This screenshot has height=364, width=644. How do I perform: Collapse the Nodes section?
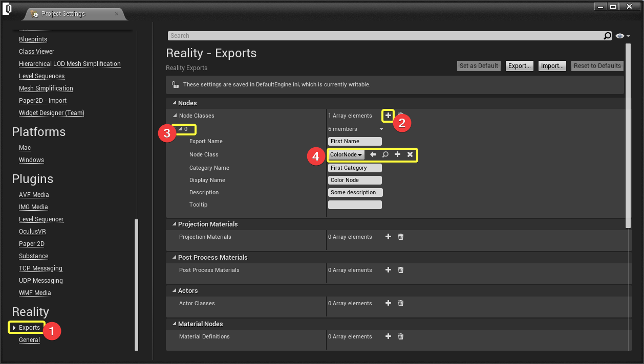tap(174, 103)
